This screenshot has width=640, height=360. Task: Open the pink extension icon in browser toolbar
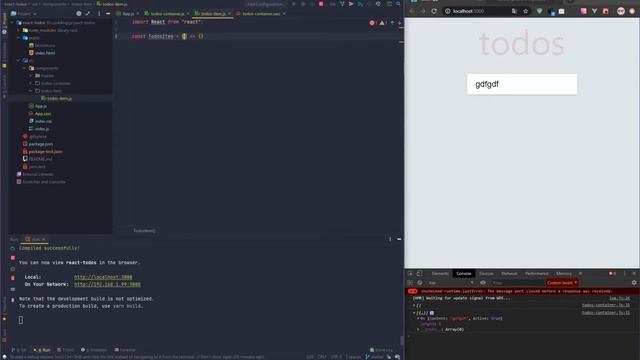pos(584,11)
